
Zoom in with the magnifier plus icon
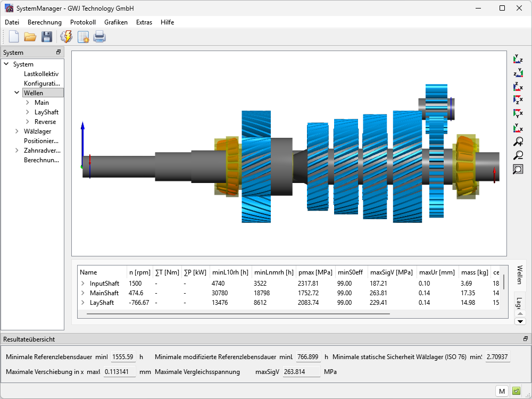point(518,142)
